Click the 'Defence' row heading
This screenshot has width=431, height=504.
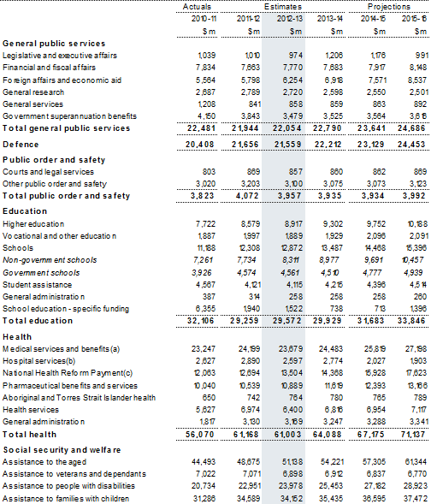pos(21,145)
